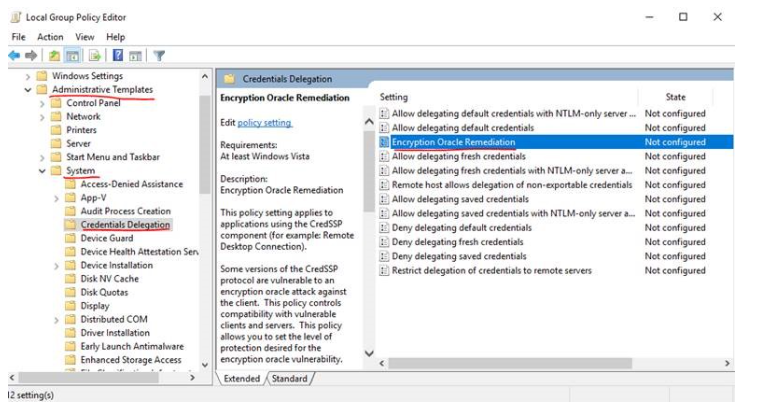Select the Device Guard folder in tree
This screenshot has width=773, height=407.
coord(106,238)
